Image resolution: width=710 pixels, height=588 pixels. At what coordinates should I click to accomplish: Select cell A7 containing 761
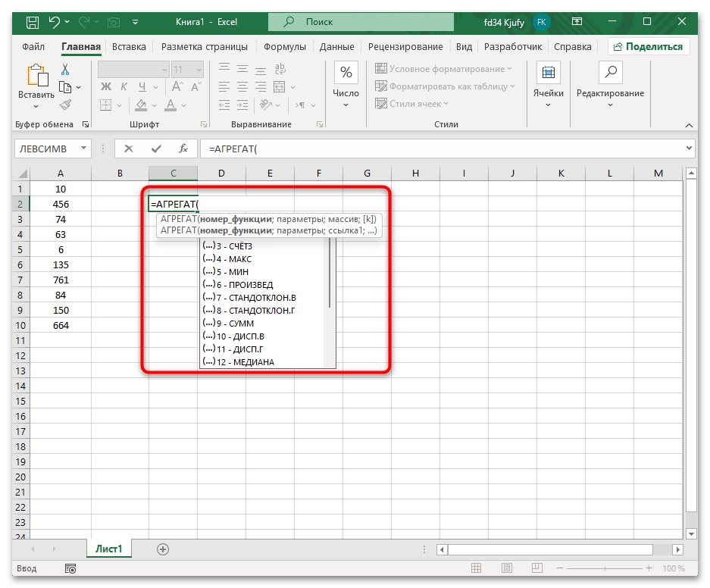coord(61,280)
